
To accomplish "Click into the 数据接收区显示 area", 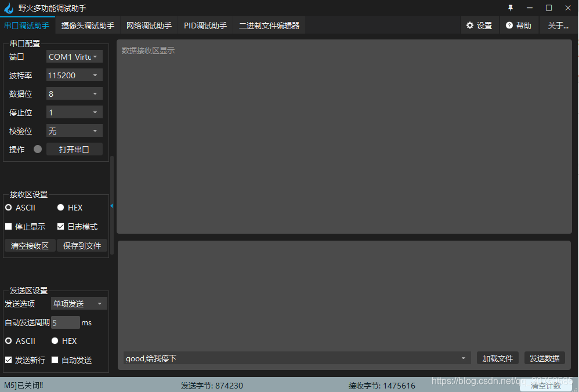I will point(344,137).
